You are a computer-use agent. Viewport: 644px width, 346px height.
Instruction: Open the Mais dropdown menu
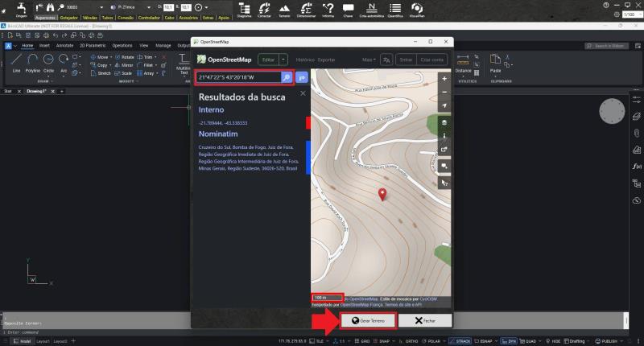(369, 60)
